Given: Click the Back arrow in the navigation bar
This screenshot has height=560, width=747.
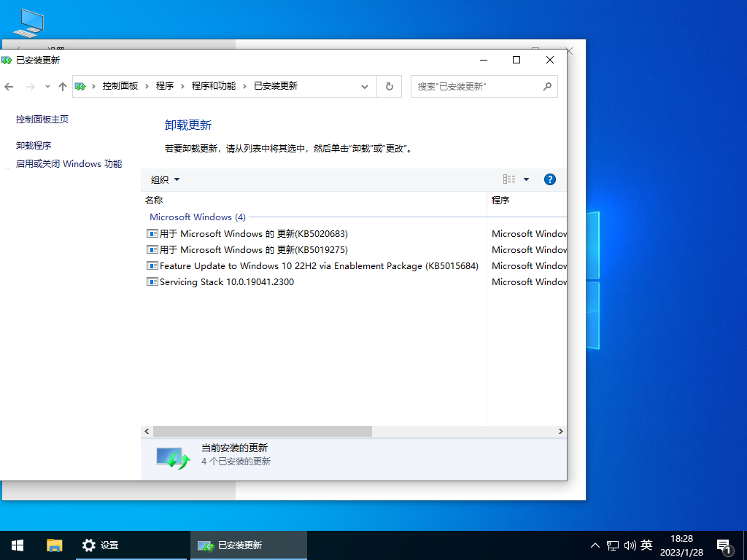Looking at the screenshot, I should click(x=9, y=86).
